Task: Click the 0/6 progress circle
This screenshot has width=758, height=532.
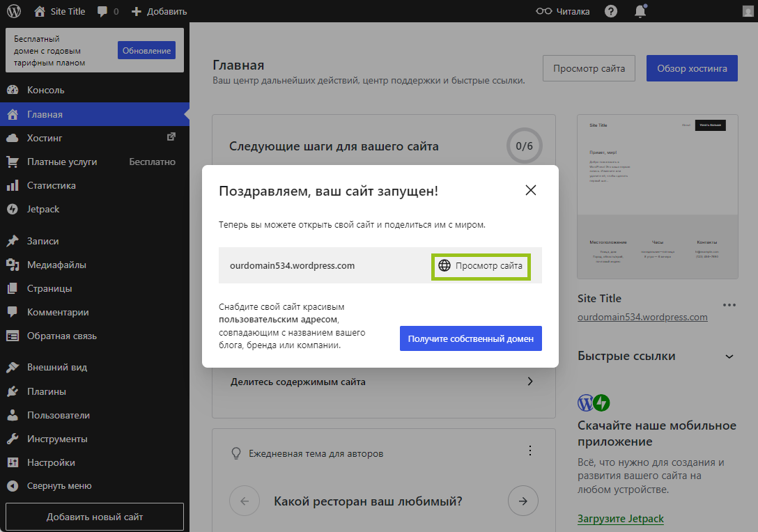Action: pyautogui.click(x=524, y=146)
